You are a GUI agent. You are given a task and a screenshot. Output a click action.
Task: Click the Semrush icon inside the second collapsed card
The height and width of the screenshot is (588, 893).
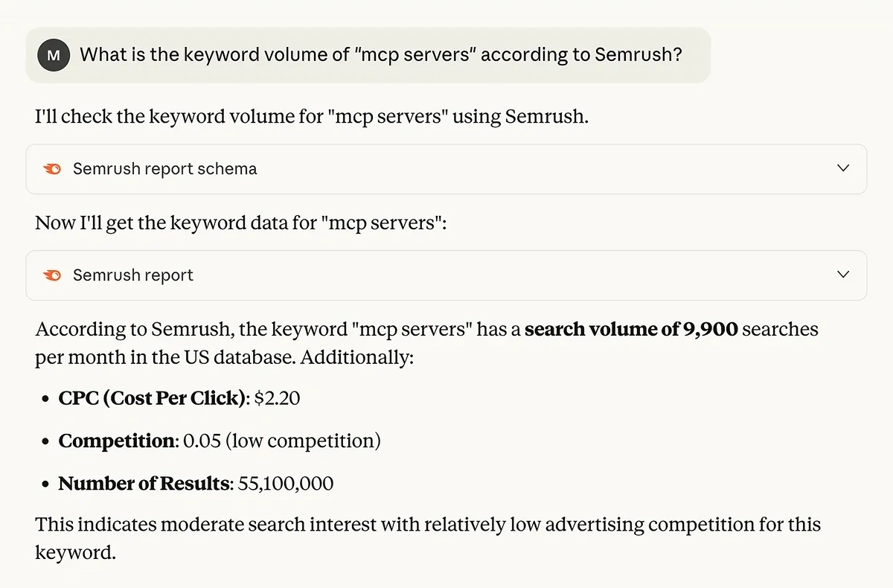(51, 275)
